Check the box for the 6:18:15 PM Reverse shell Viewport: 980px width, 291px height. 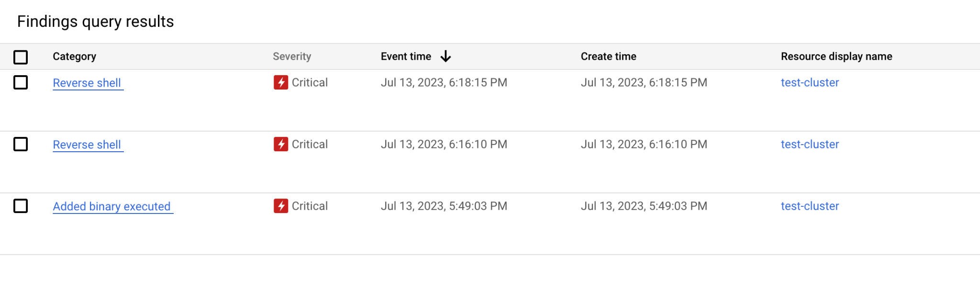tap(21, 82)
